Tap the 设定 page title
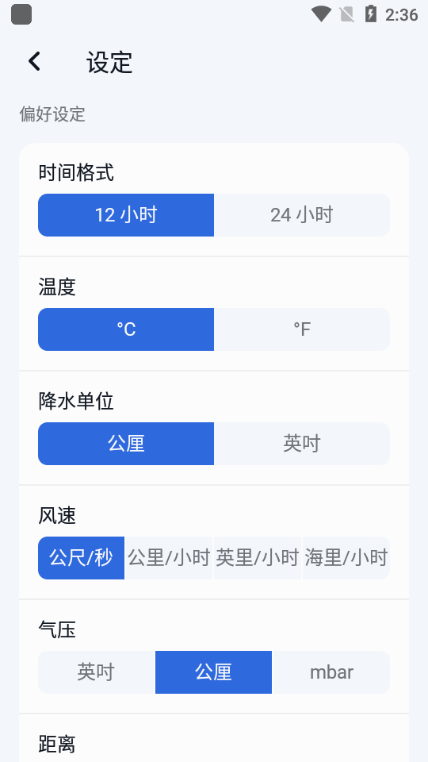The image size is (428, 762). tap(110, 62)
